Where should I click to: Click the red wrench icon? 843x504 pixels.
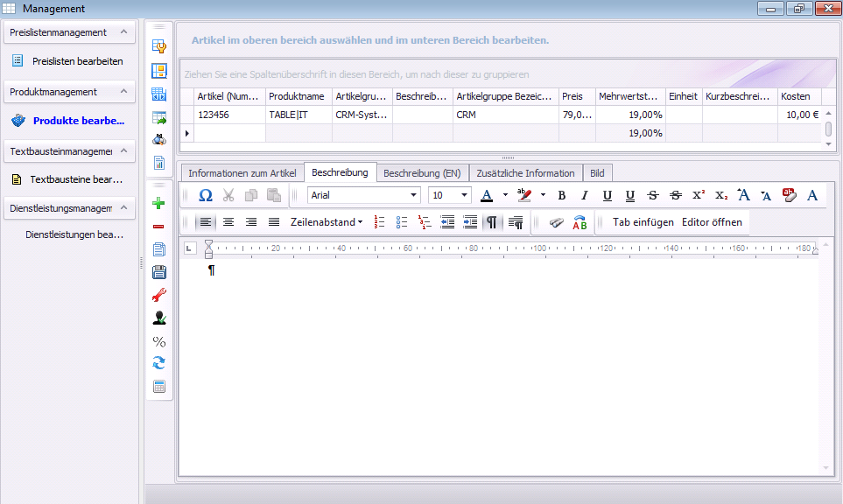159,295
